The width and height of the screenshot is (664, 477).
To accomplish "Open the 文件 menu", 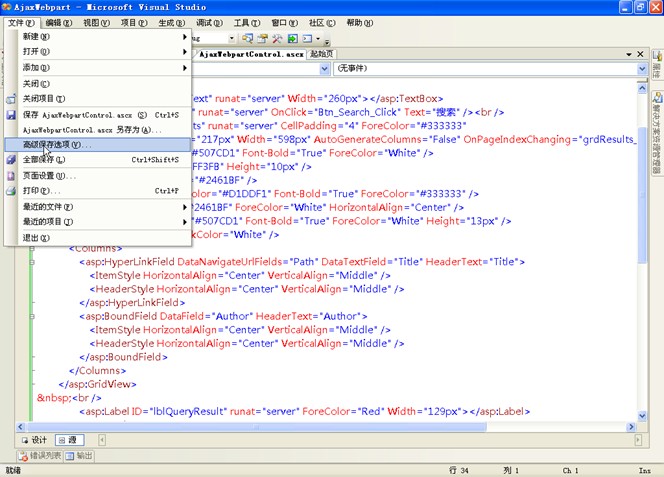I will point(22,23).
